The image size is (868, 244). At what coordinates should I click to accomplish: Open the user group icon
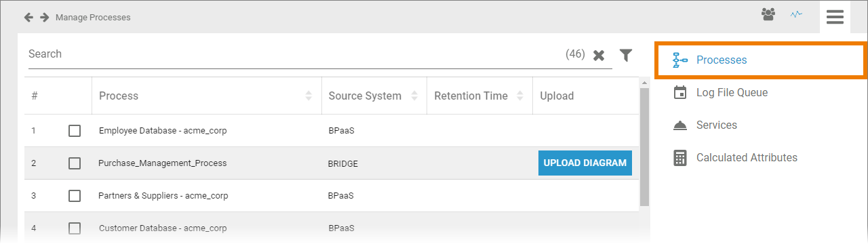pos(768,14)
